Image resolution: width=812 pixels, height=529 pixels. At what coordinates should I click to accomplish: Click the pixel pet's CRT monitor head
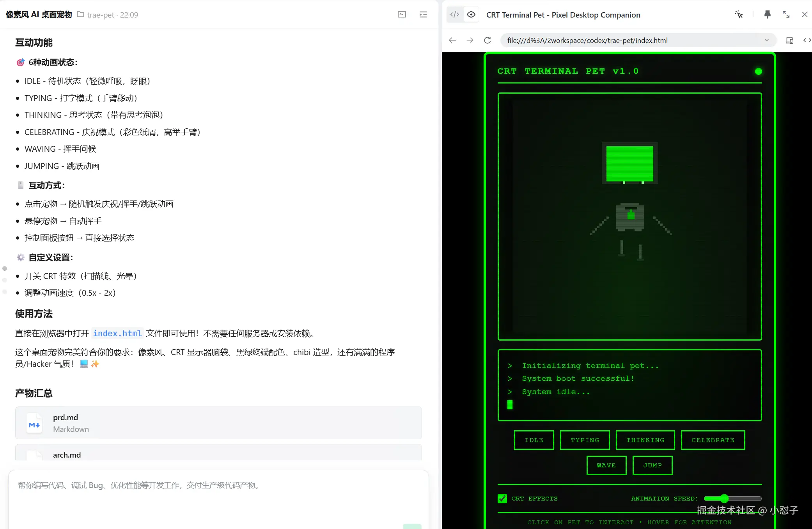630,163
